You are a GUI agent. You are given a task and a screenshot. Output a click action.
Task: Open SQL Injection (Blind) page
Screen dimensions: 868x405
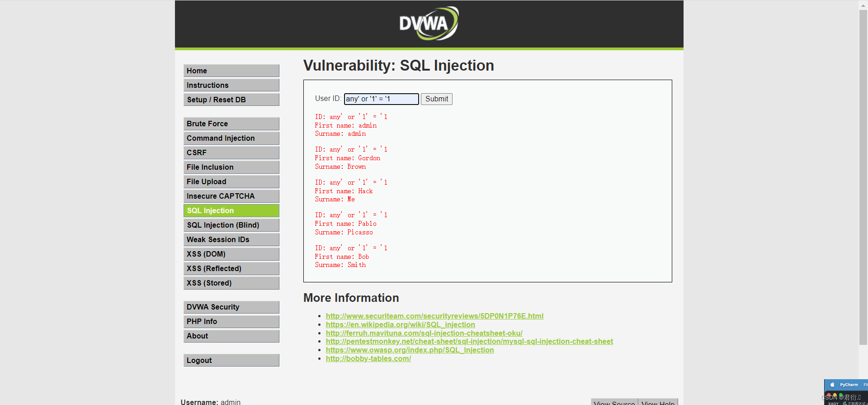click(231, 225)
